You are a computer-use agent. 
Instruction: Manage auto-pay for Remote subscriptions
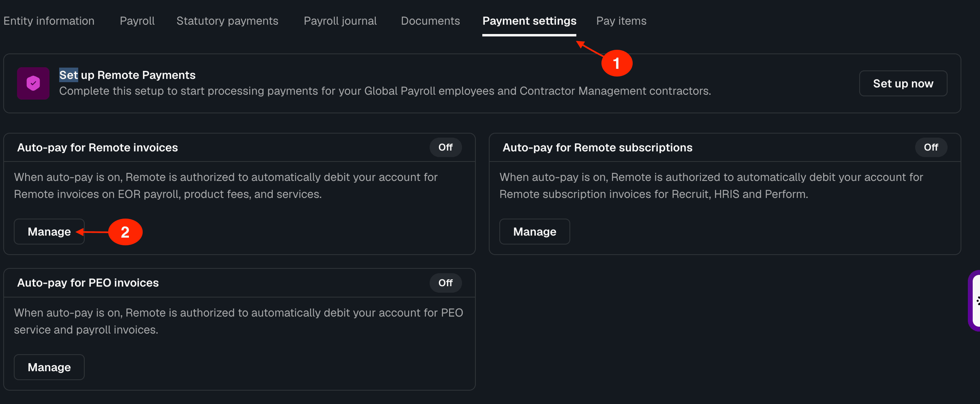point(535,232)
